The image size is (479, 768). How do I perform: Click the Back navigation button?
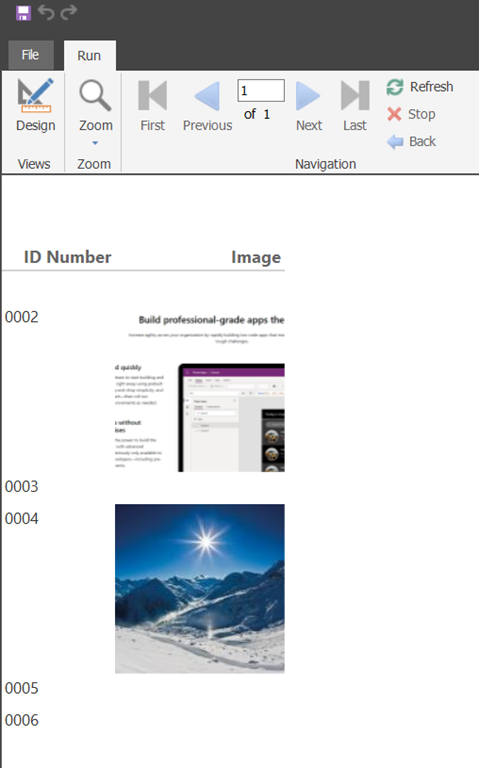coord(411,142)
